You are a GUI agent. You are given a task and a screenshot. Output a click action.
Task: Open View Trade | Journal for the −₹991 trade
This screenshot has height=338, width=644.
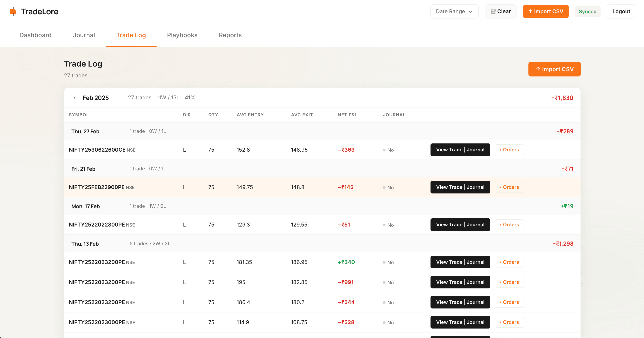tap(460, 282)
